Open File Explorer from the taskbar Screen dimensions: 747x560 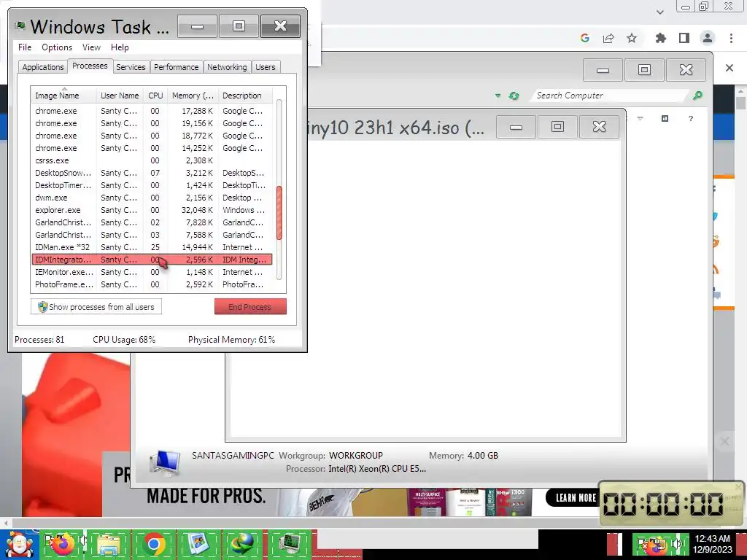[108, 544]
